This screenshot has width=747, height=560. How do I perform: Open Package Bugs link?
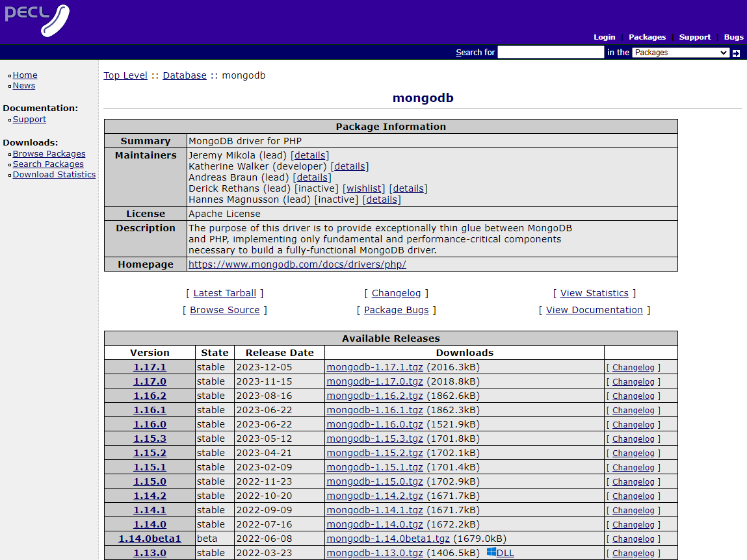click(397, 310)
